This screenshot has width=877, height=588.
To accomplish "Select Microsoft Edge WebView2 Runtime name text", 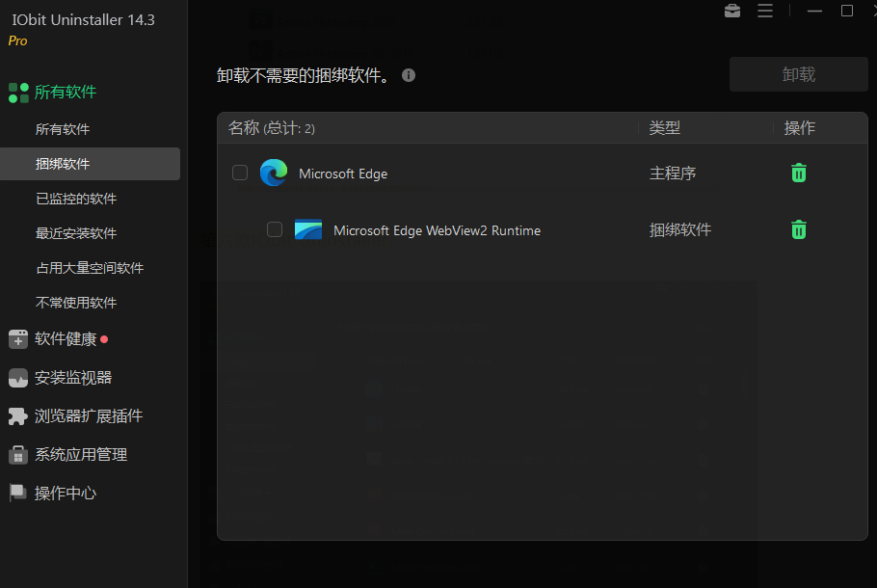I will click(437, 230).
